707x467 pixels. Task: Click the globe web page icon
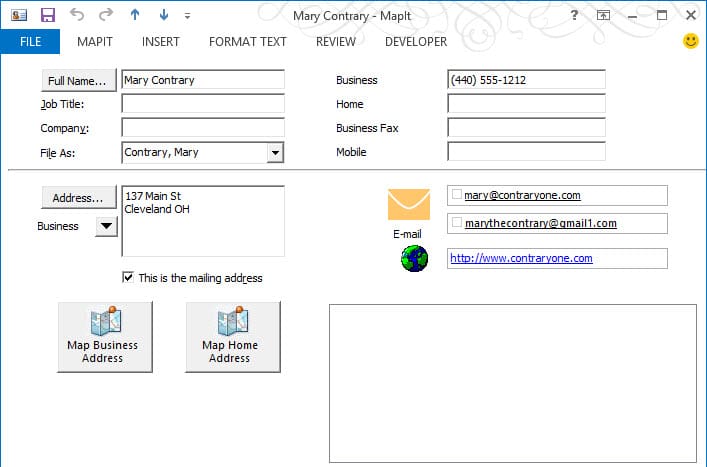[x=414, y=258]
